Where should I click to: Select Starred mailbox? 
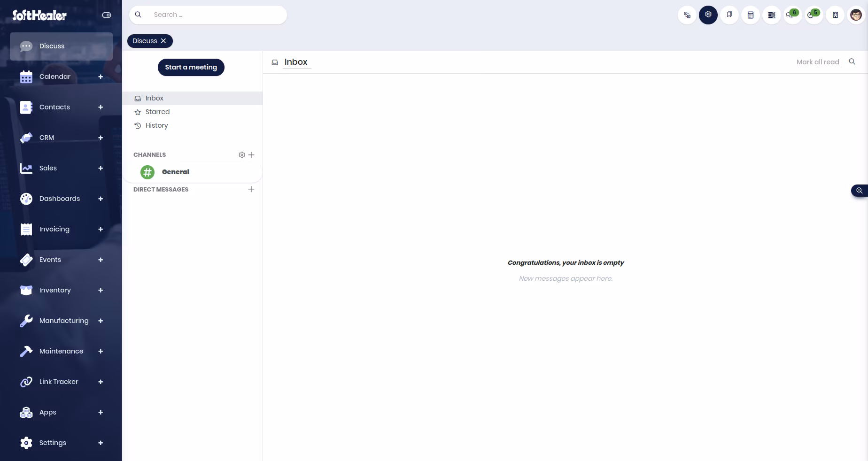(x=193, y=112)
